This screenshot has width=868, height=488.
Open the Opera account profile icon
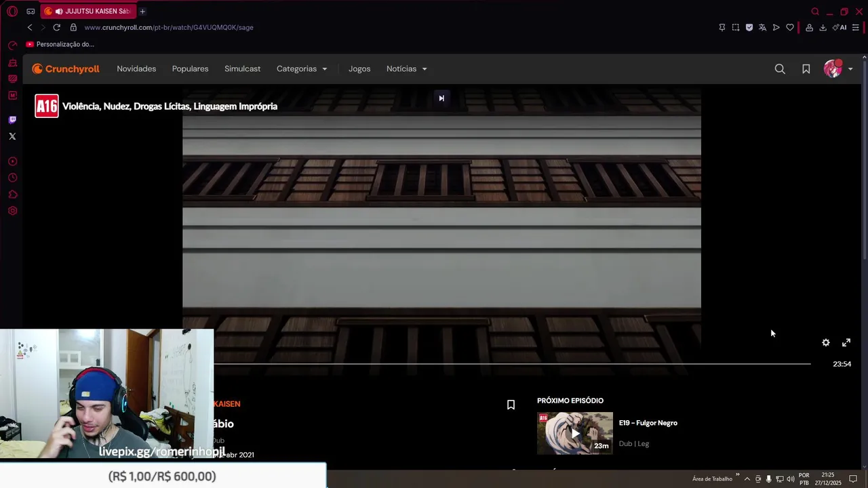pyautogui.click(x=809, y=27)
